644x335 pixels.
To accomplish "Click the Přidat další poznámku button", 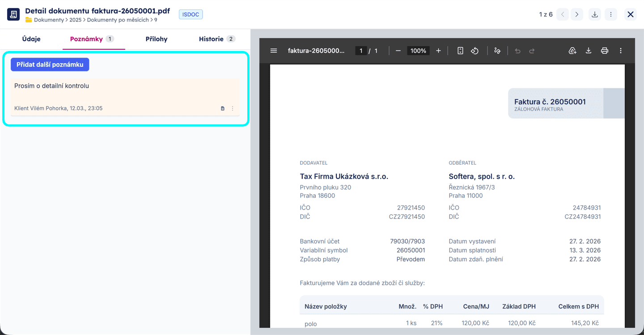I will [50, 64].
